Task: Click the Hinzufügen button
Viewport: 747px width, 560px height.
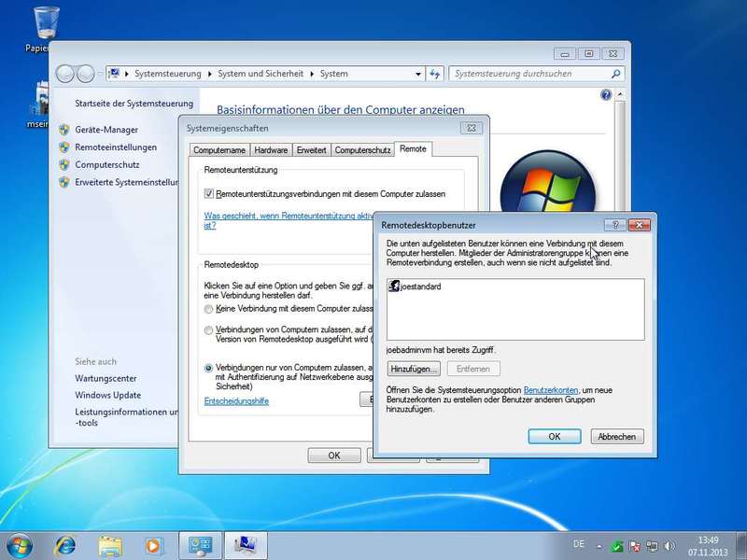Action: [x=414, y=369]
